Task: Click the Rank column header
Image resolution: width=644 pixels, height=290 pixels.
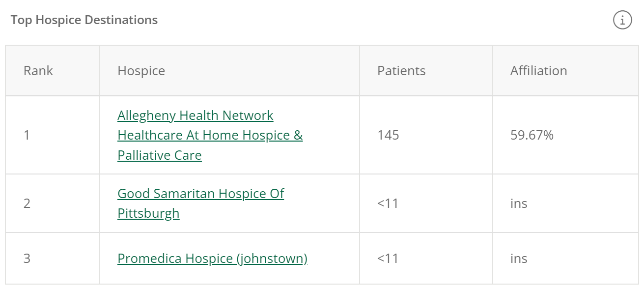Action: [53, 71]
